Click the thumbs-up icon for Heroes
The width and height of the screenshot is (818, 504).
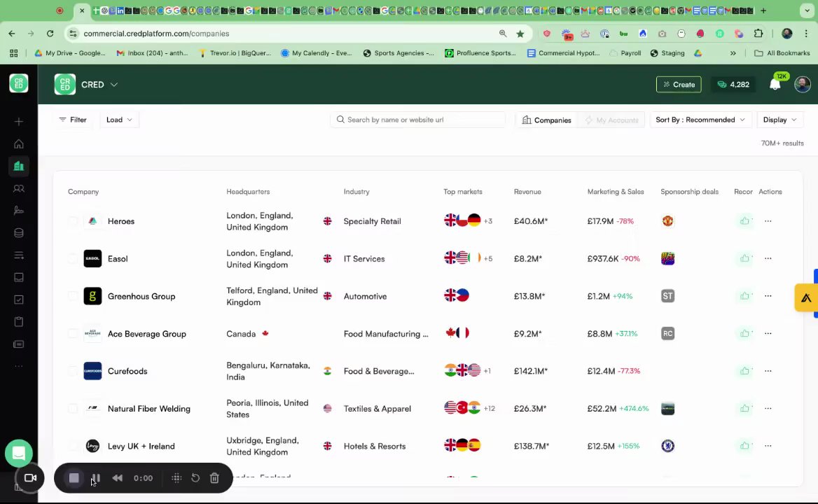(744, 221)
